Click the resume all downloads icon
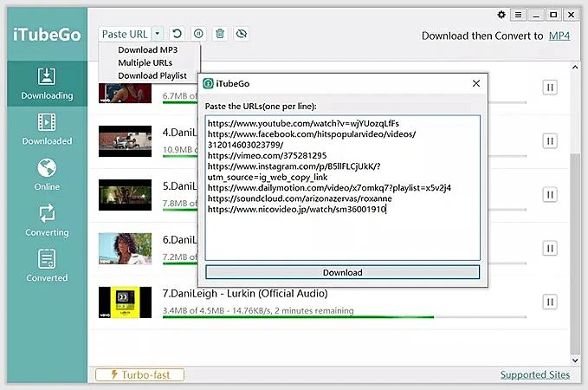 [x=177, y=34]
